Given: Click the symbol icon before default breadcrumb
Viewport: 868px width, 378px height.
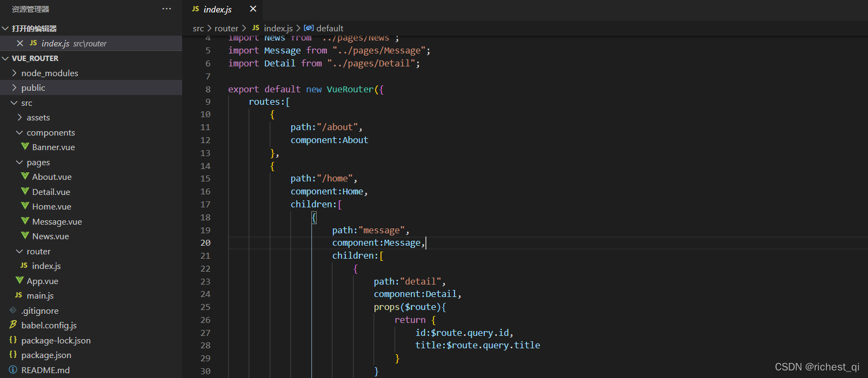Looking at the screenshot, I should [309, 28].
